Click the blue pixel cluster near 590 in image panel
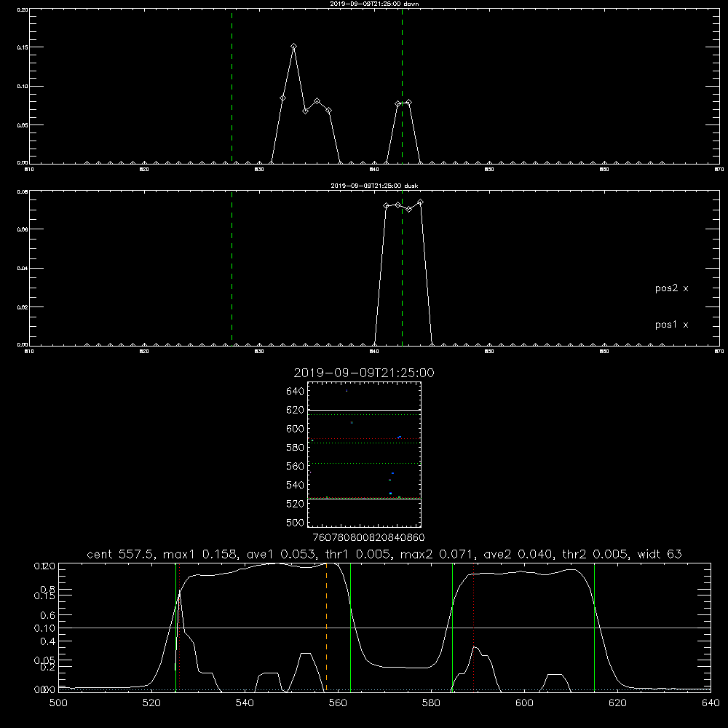Image resolution: width=728 pixels, height=728 pixels. pos(399,438)
